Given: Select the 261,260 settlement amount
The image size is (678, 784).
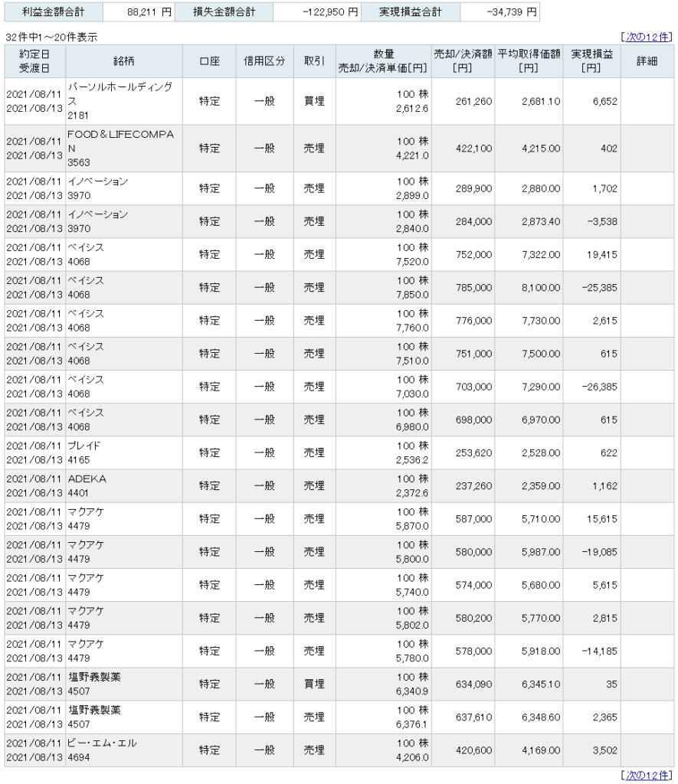Looking at the screenshot, I should 474,102.
